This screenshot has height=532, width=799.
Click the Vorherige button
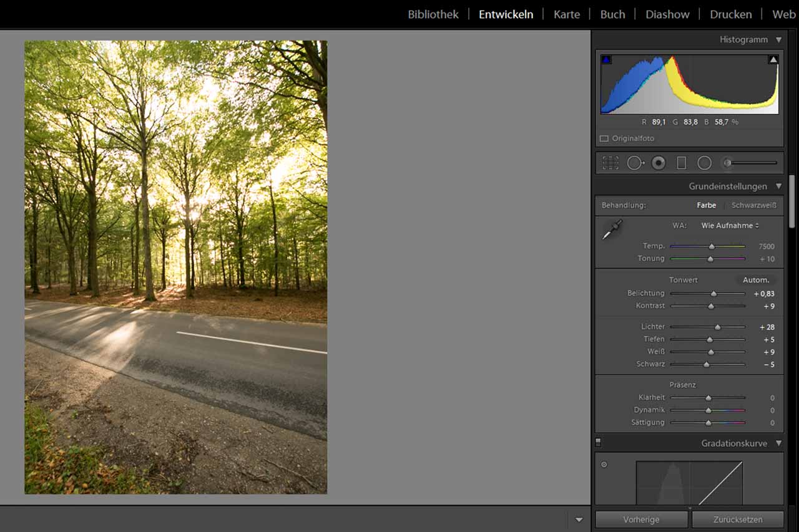tap(640, 520)
